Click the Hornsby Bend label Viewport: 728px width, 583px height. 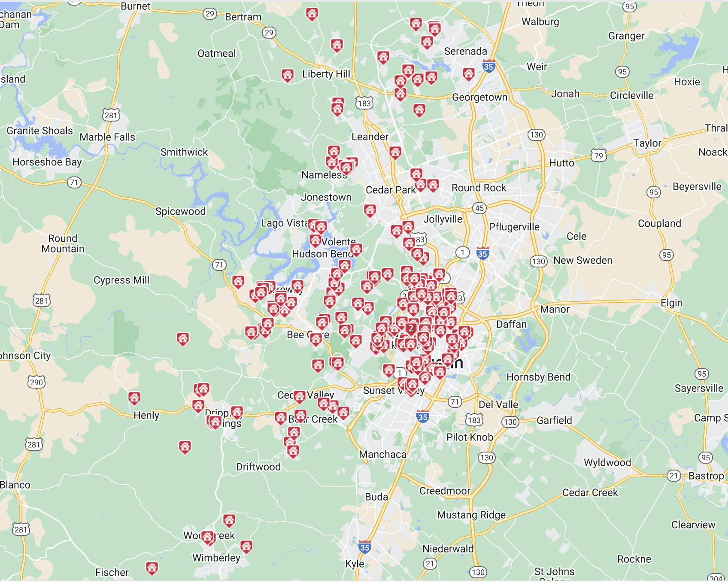pyautogui.click(x=538, y=377)
